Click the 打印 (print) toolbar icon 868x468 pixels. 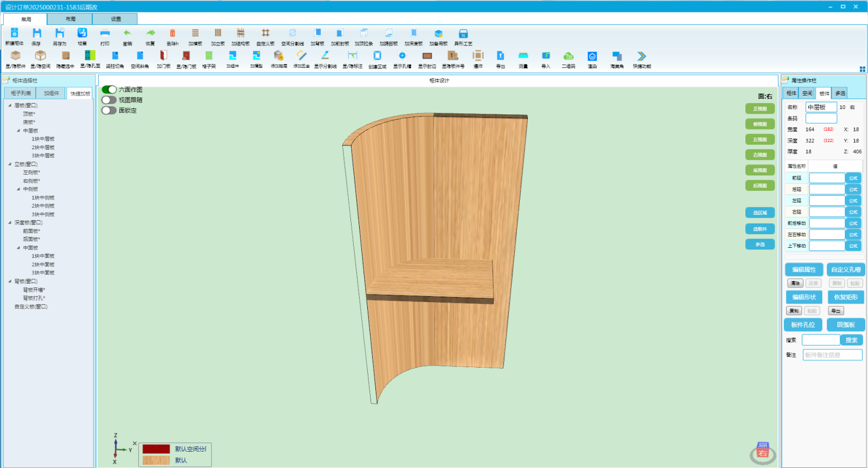[105, 34]
